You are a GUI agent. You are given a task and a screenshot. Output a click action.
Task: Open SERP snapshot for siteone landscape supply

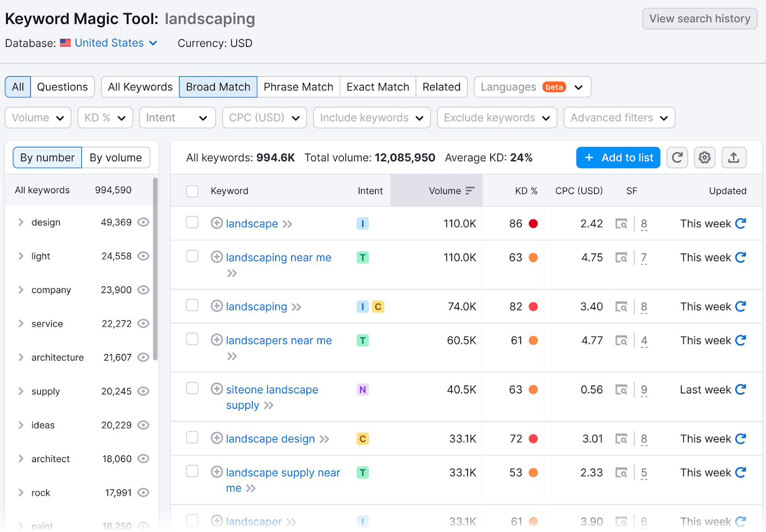[x=621, y=389]
